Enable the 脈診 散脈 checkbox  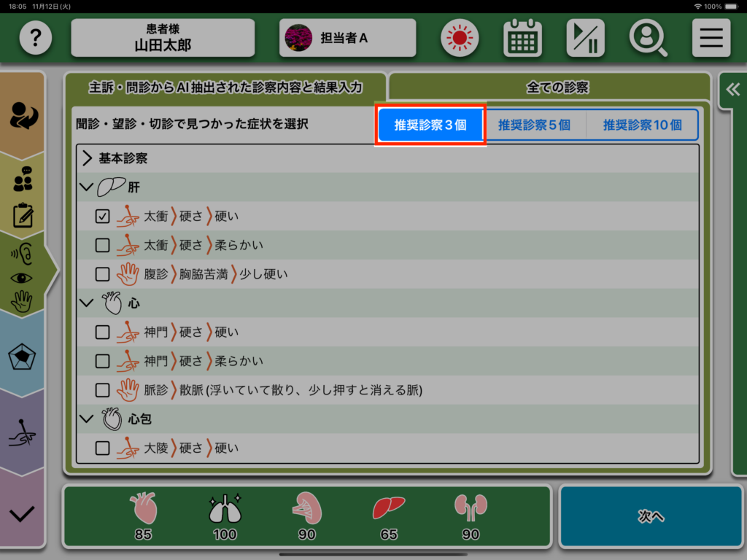103,390
